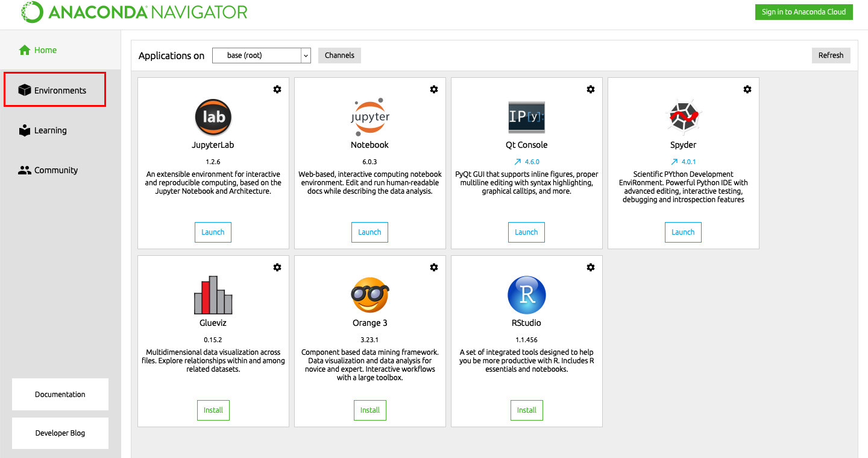This screenshot has width=868, height=458.
Task: Click the RStudio blue R logo
Action: (527, 295)
